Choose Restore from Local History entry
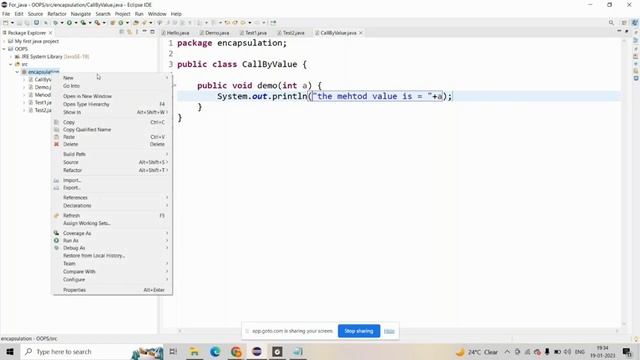Viewport: 640px width, 360px height. pyautogui.click(x=94, y=256)
